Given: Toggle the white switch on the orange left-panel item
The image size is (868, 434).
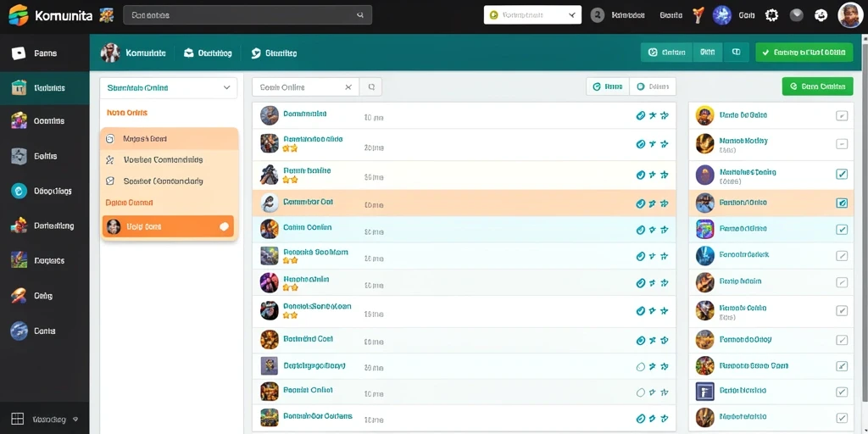Looking at the screenshot, I should pos(224,226).
